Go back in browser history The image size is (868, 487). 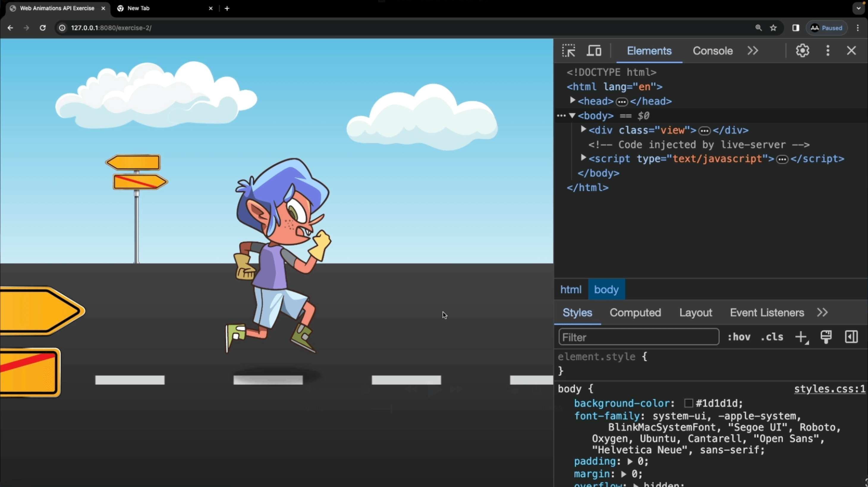(10, 28)
